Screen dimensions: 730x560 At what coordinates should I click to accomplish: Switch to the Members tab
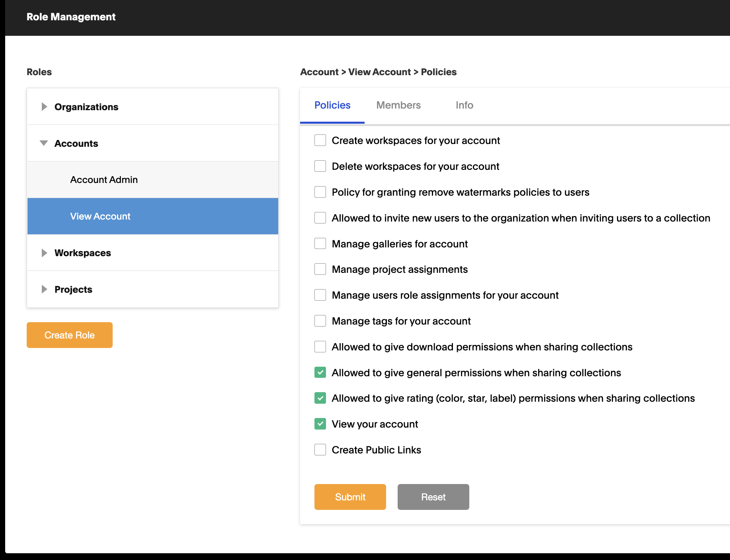point(398,105)
